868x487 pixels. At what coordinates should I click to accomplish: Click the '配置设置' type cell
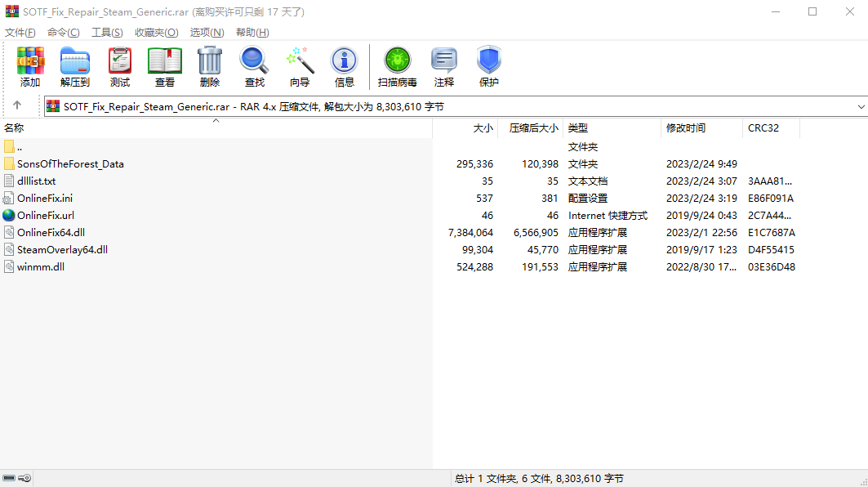[588, 199]
